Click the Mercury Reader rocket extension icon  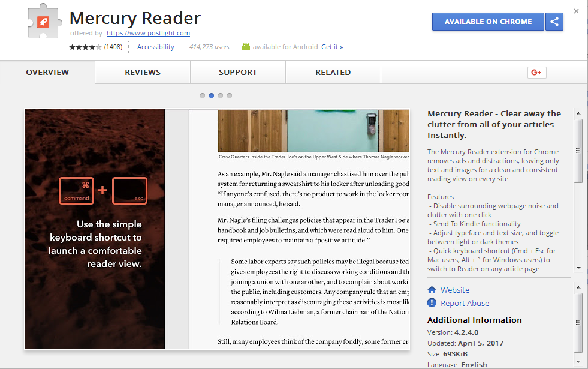[44, 21]
